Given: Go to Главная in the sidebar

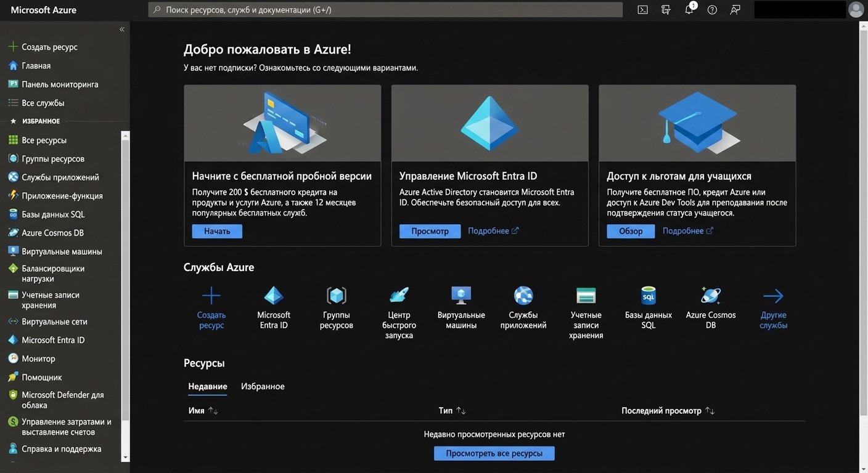Looking at the screenshot, I should [36, 65].
